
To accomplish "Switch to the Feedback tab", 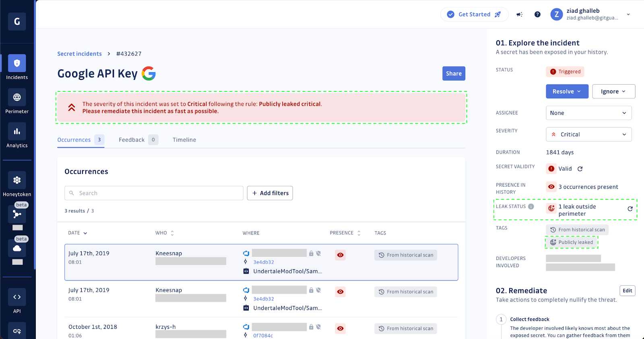I will (138, 140).
